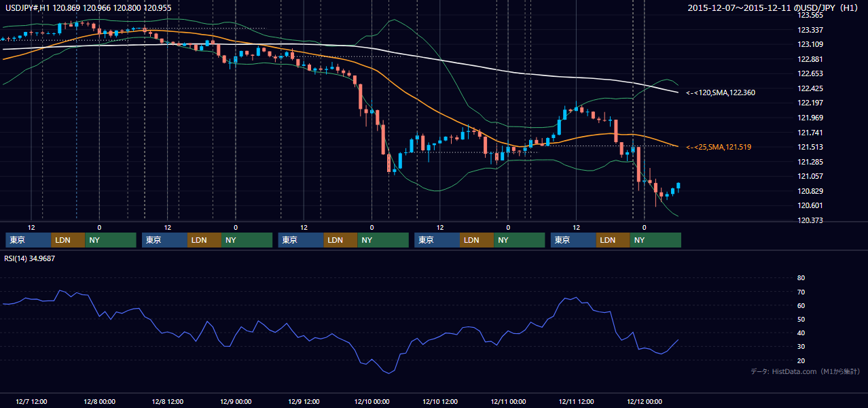The image size is (868, 408).
Task: Click the rightmost LDN session block
Action: coord(613,240)
